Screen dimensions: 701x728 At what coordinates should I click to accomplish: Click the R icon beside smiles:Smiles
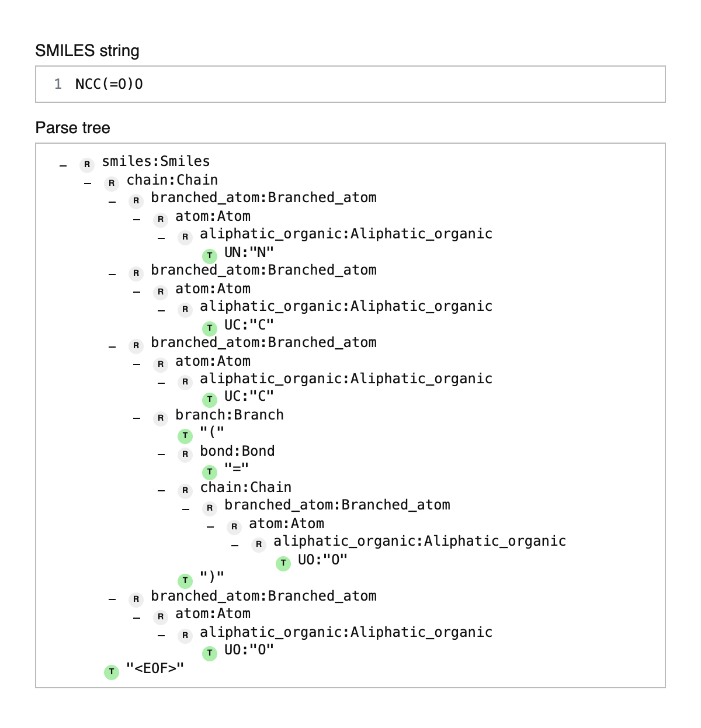tap(87, 165)
